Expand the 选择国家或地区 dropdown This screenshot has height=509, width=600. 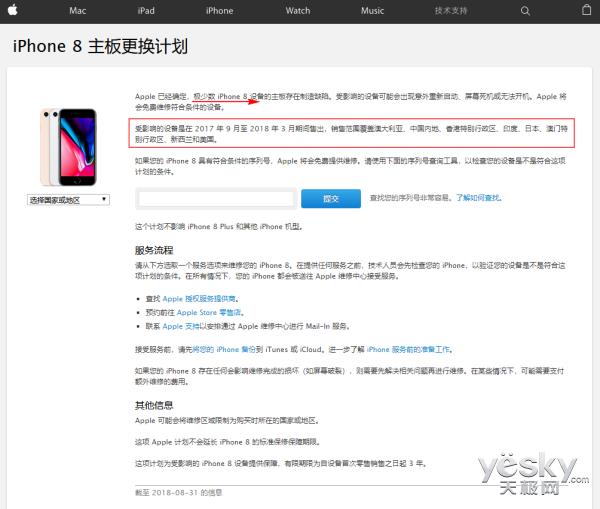coord(68,200)
